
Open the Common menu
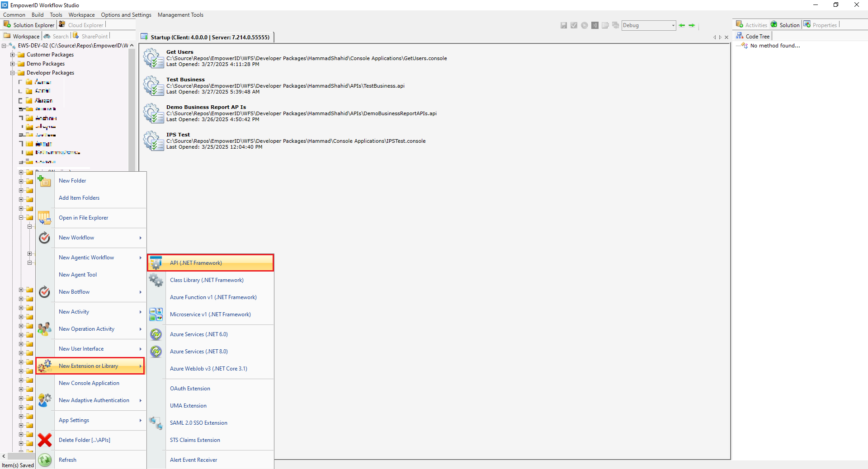pyautogui.click(x=14, y=15)
